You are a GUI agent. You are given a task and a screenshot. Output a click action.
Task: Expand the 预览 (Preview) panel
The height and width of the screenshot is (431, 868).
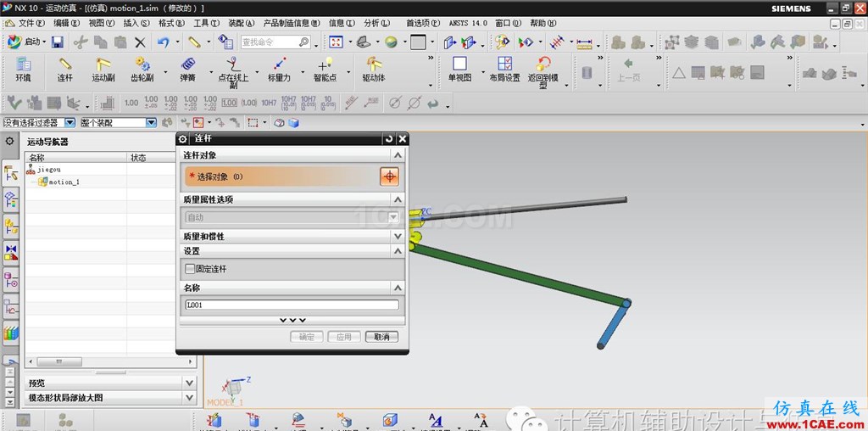pos(190,383)
